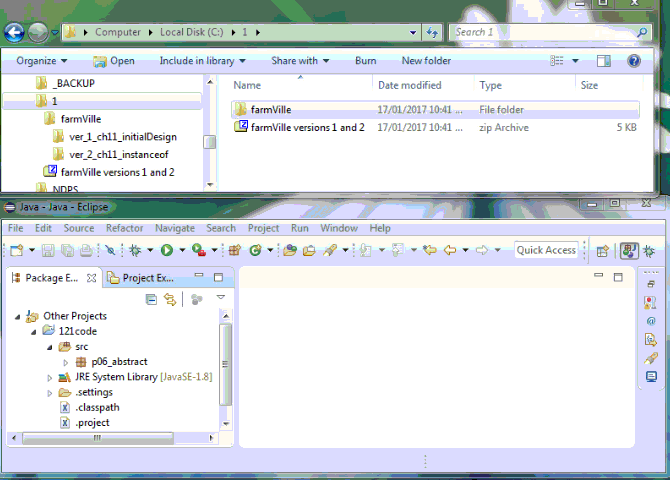
Task: Click the Open Task folder icon
Action: 309,250
